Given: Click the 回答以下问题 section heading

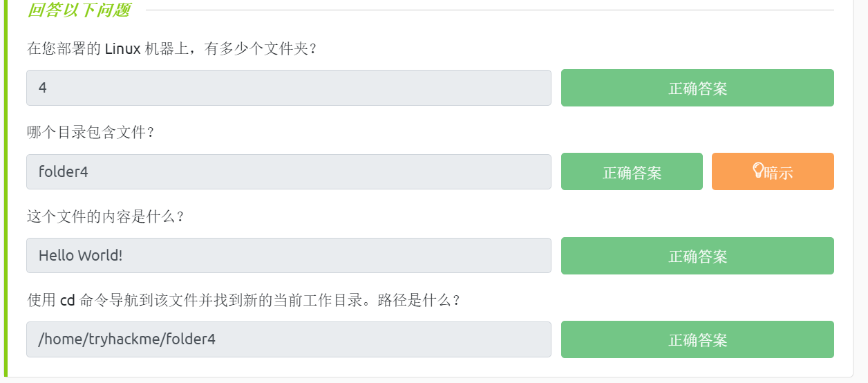Looking at the screenshot, I should coord(78,10).
